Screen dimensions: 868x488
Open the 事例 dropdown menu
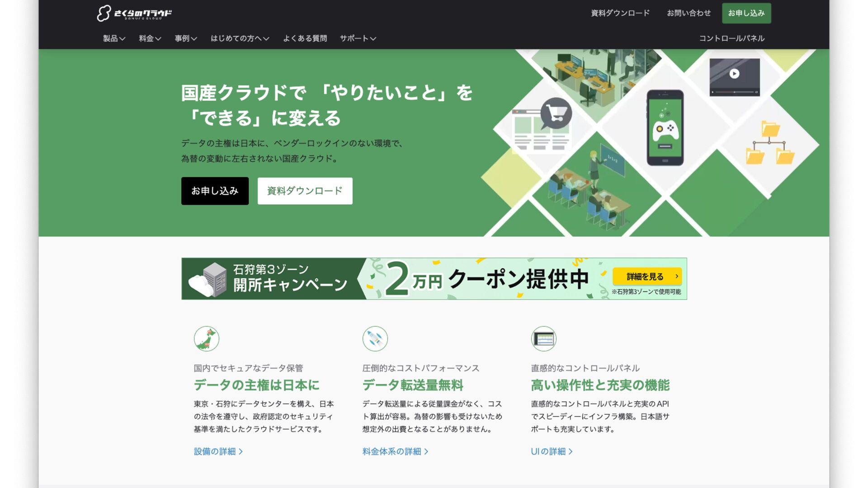click(x=185, y=38)
